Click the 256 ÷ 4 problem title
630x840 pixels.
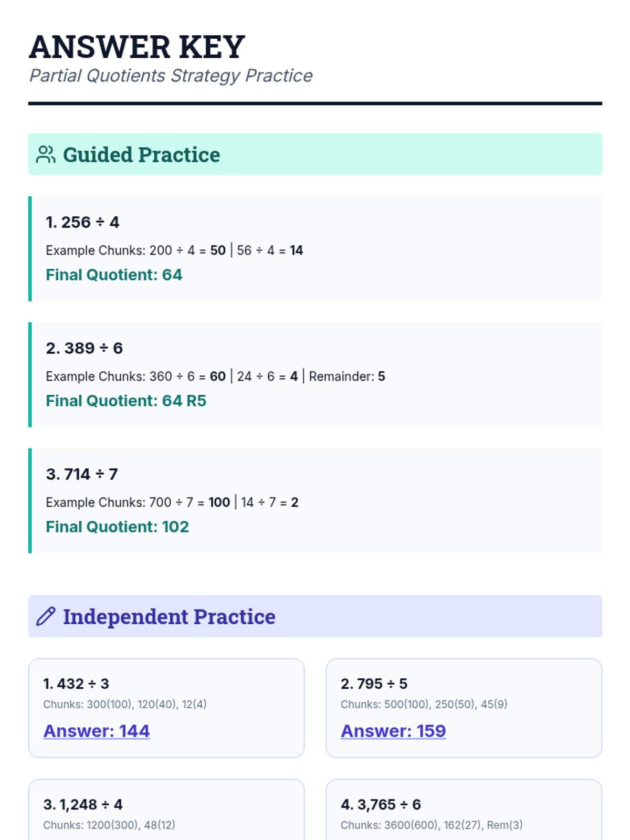tap(82, 222)
